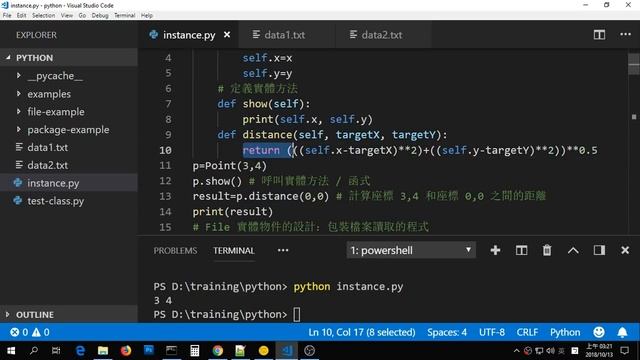Launch Firefox from taskbar
Viewport: 640px width, 360px height.
pyautogui.click(x=126, y=351)
